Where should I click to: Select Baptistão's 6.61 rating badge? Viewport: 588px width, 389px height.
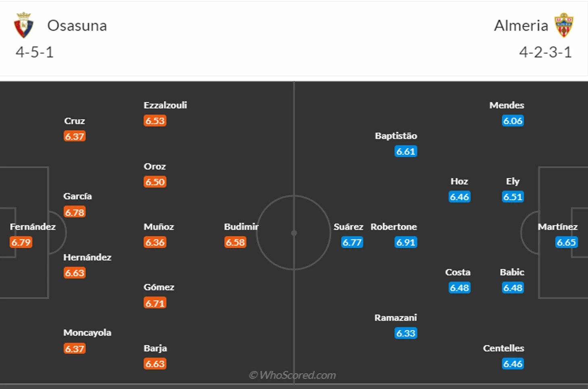pos(406,151)
